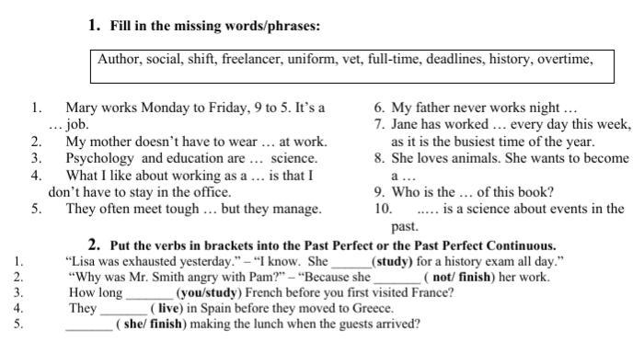
Task: Click the gap after 'Jane has worked'
Action: pos(499,125)
